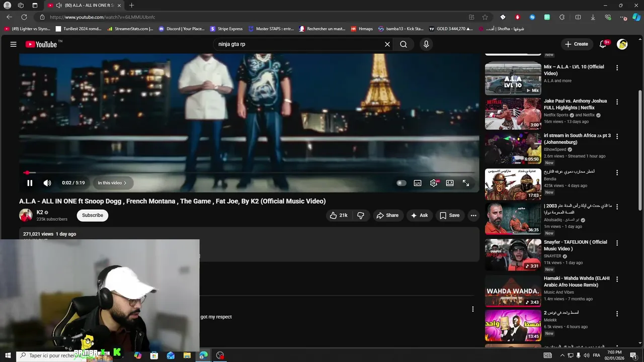Viewport: 644px width, 362px height.
Task: Subscribe to K2 channel
Action: [93, 215]
